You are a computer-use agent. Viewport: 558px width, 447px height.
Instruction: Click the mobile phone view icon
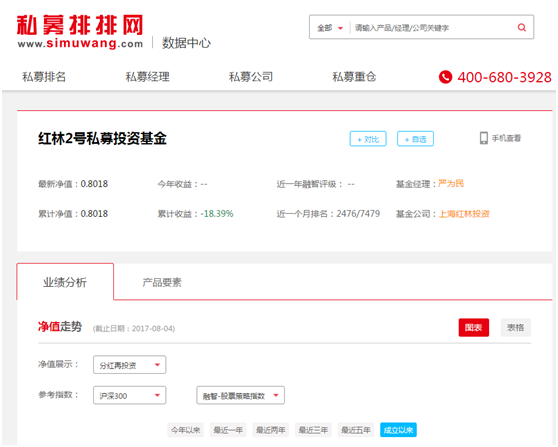coord(484,138)
